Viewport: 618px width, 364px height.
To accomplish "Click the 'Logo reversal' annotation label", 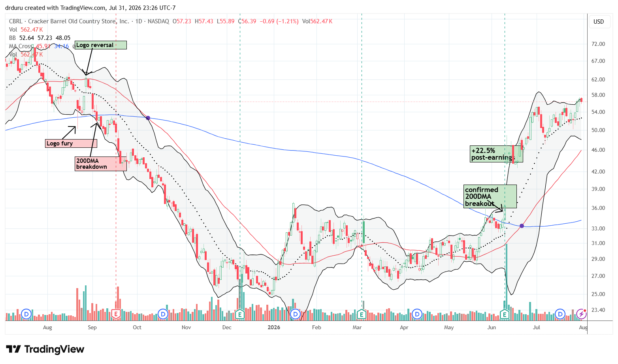I will pos(100,45).
